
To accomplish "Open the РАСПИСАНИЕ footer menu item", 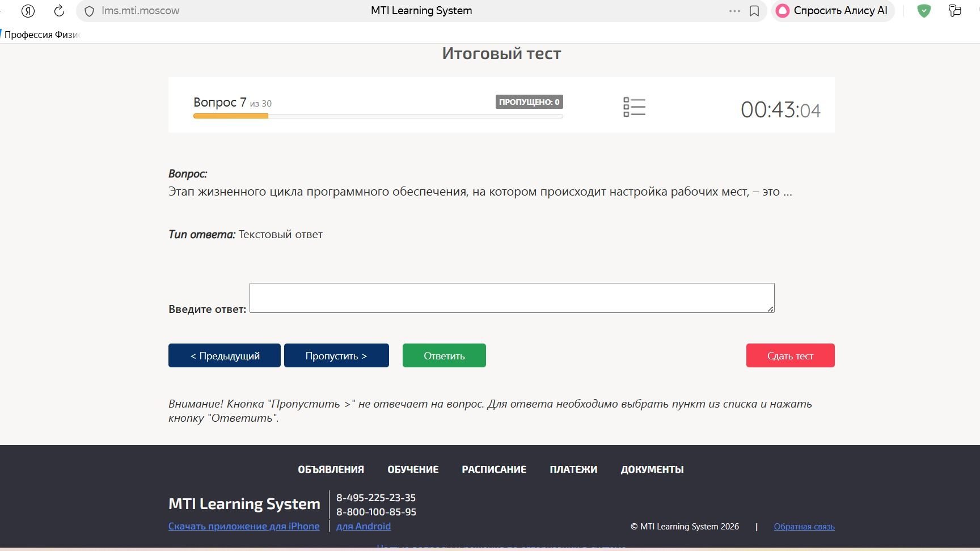I will pyautogui.click(x=494, y=469).
